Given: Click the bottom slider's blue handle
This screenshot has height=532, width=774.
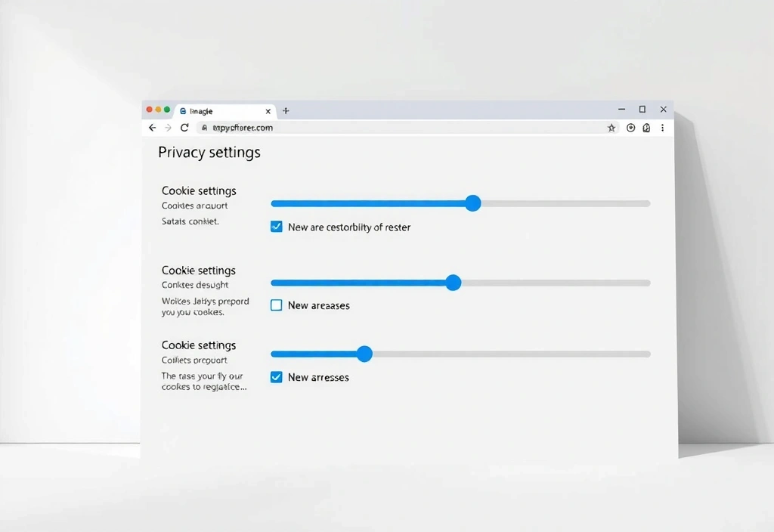Looking at the screenshot, I should [365, 354].
